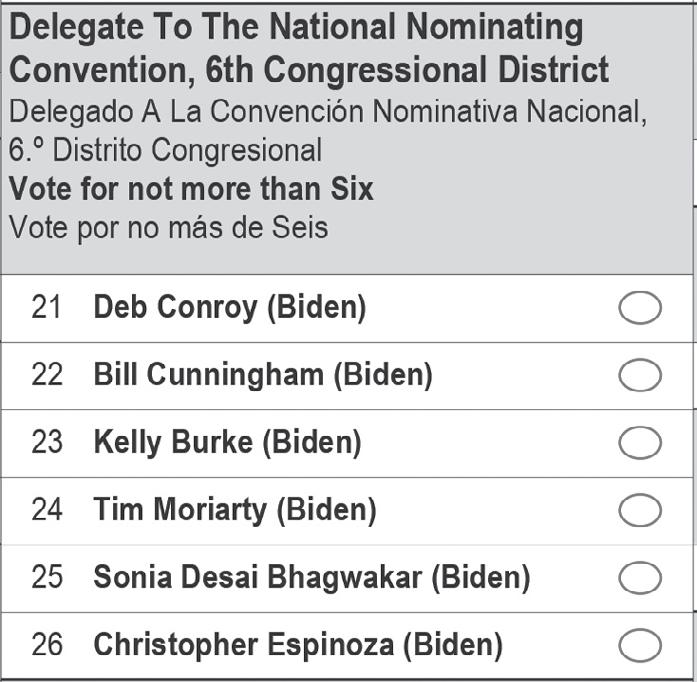Click the "Vote por no más de Seis" text

pyautogui.click(x=168, y=227)
